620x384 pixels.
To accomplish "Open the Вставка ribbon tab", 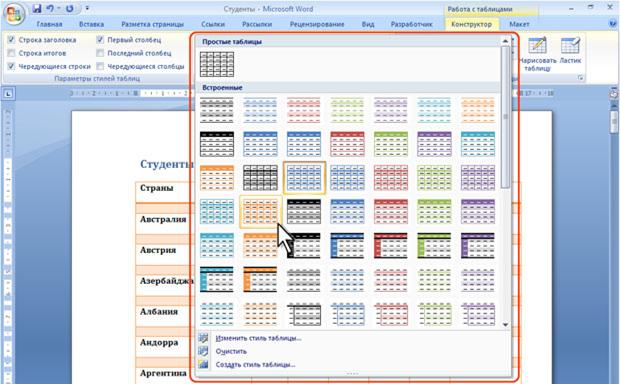I will pyautogui.click(x=91, y=24).
